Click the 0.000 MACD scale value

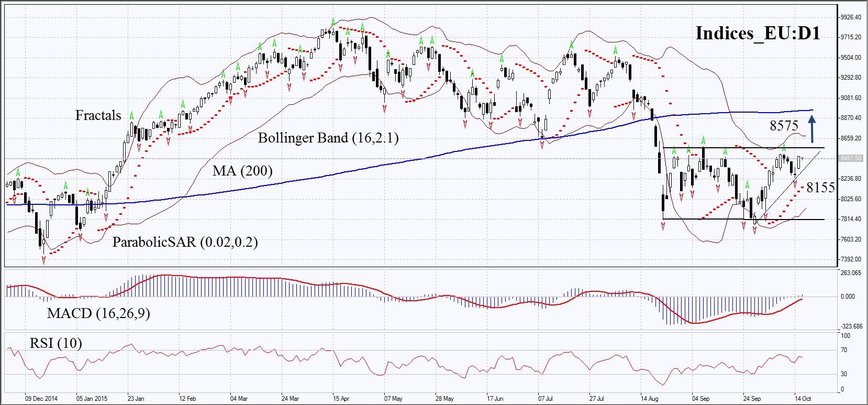coord(848,297)
